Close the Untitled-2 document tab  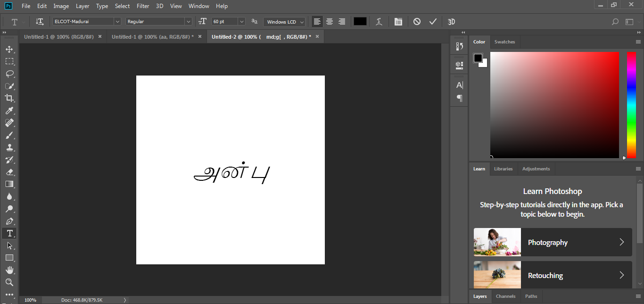pyautogui.click(x=317, y=36)
